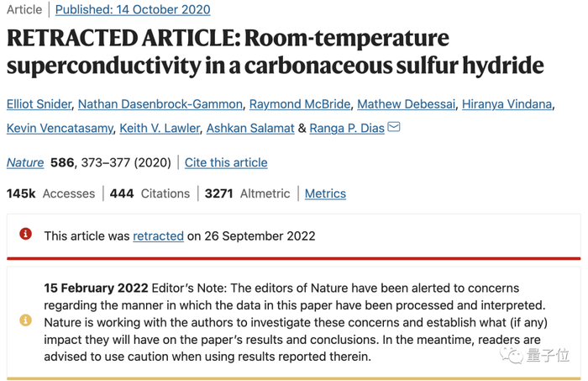Follow the 'retracted' notice link

[158, 235]
